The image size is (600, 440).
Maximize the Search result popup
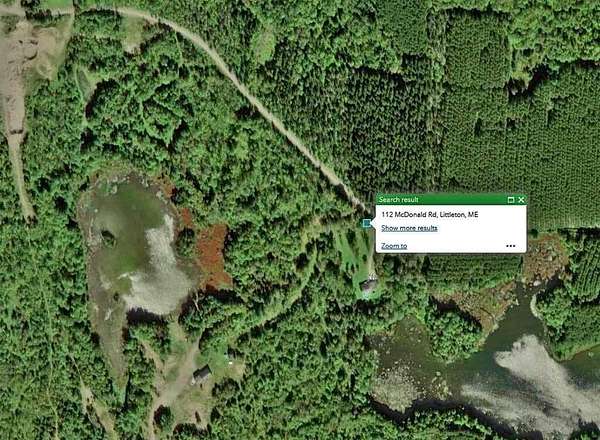(511, 200)
